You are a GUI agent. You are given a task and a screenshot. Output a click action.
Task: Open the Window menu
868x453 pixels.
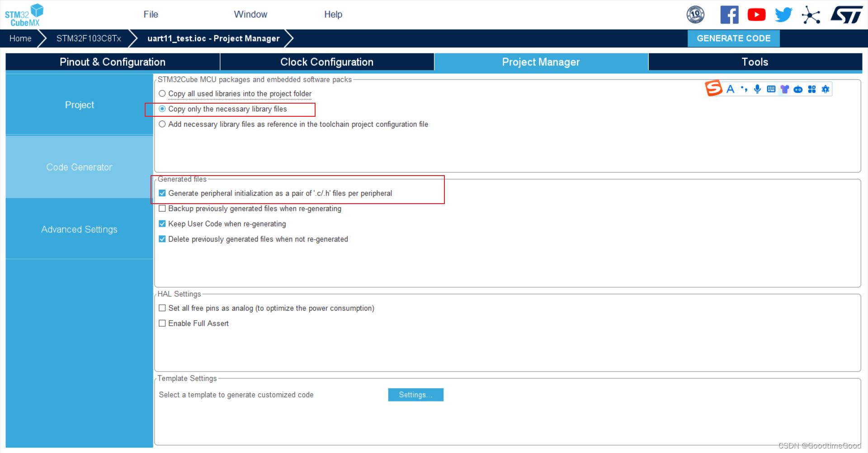point(250,14)
